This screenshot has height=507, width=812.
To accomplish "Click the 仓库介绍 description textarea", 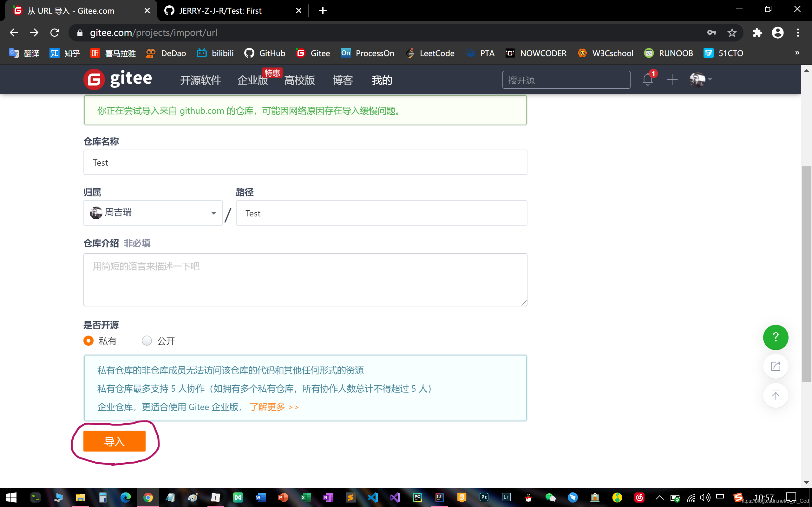I will click(x=305, y=280).
